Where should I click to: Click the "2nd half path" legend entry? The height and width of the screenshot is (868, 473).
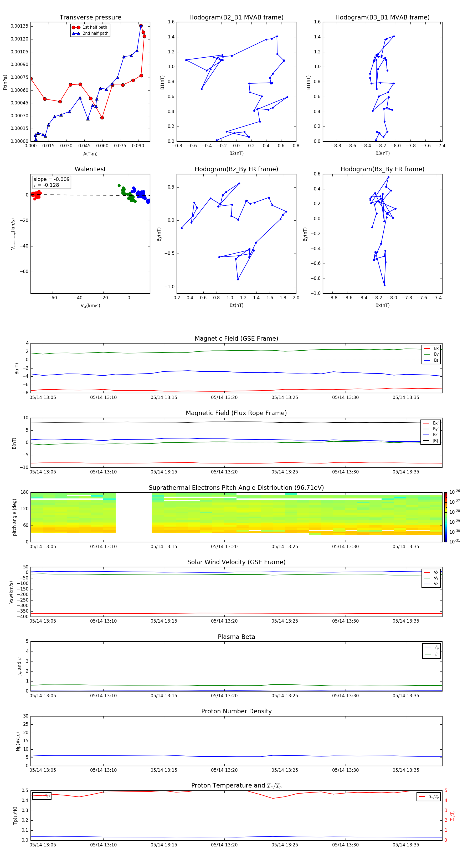coord(90,33)
